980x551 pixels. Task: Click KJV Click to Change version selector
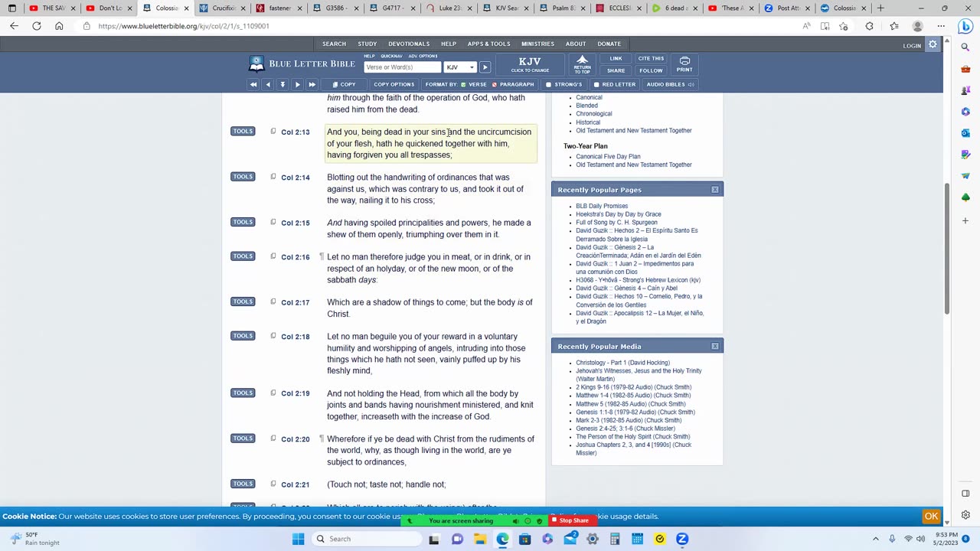point(530,64)
